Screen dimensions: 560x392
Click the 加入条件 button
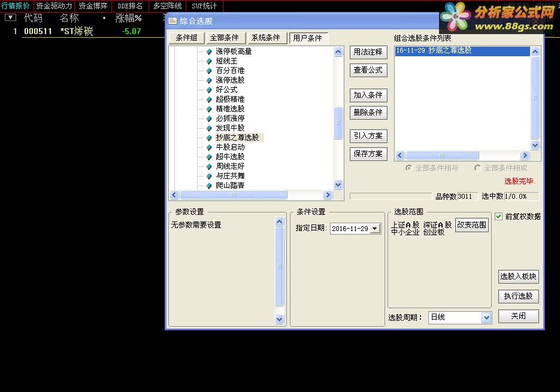pos(368,95)
